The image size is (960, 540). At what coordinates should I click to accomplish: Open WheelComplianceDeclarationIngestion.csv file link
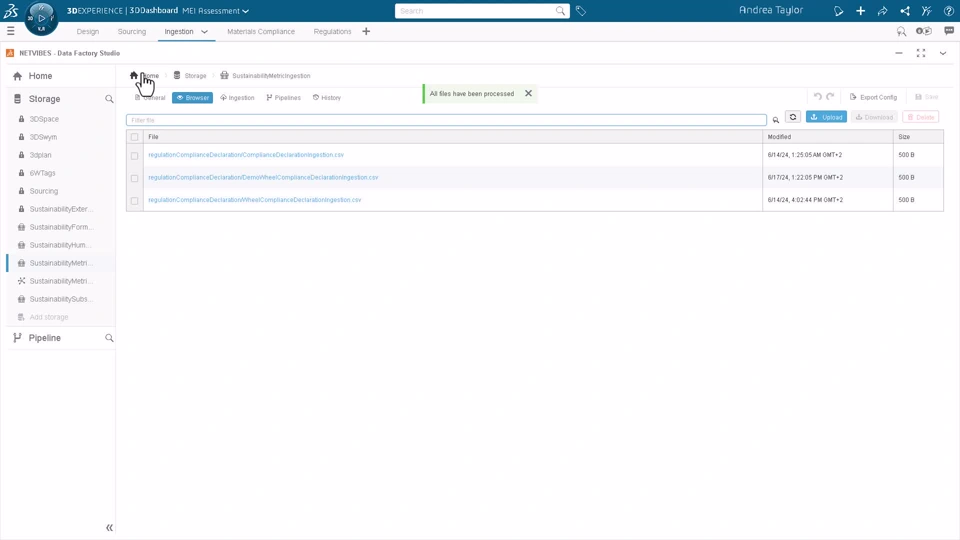(x=255, y=200)
